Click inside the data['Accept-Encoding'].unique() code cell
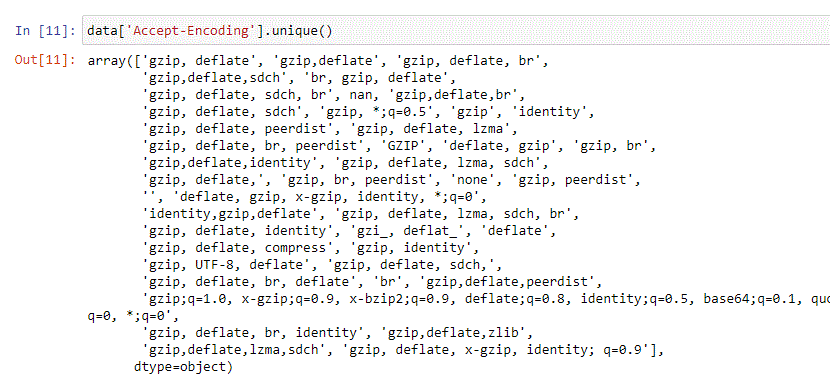The width and height of the screenshot is (830, 391). [455, 30]
